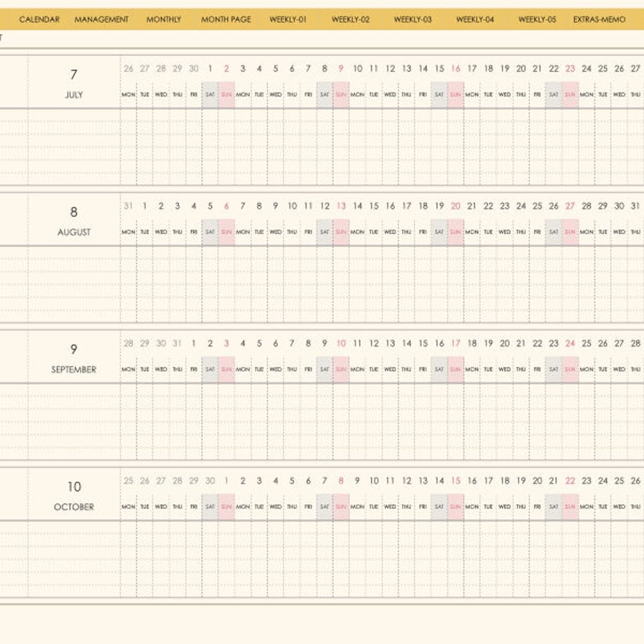The height and width of the screenshot is (644, 644).
Task: Click the 10 OCTOBER month label
Action: coord(74,496)
